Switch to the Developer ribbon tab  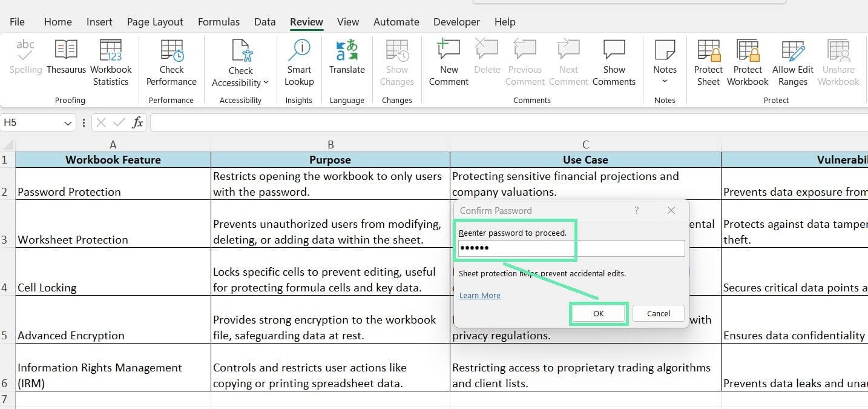click(456, 21)
